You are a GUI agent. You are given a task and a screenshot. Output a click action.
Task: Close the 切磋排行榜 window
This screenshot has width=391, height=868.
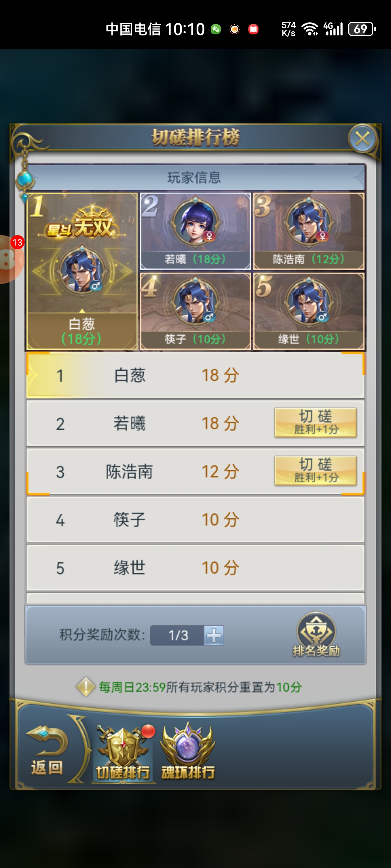[362, 139]
